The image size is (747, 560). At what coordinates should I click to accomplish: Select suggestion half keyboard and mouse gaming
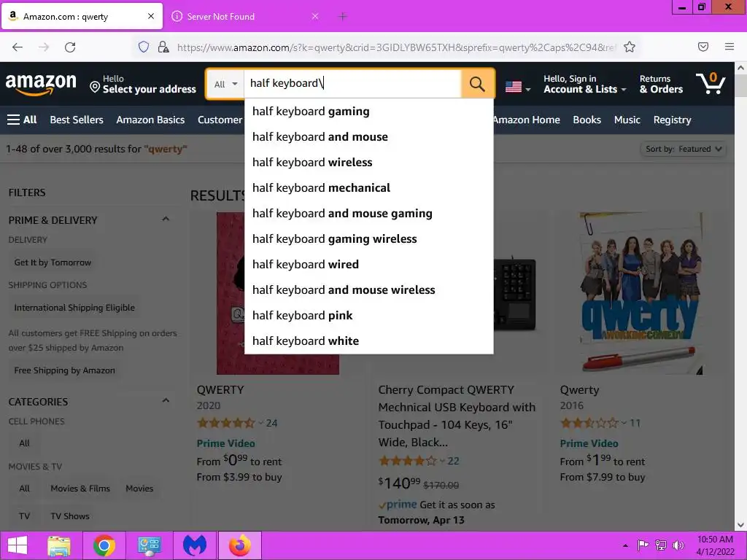pyautogui.click(x=368, y=214)
